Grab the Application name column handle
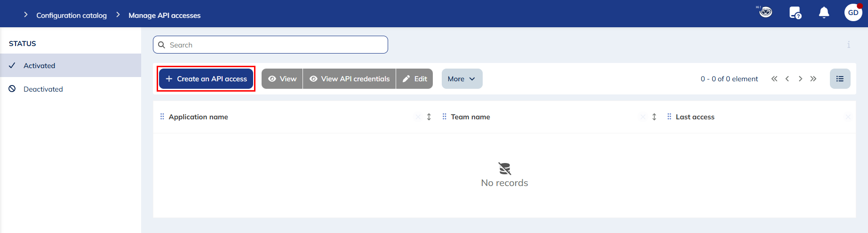This screenshot has height=233, width=868. tap(162, 116)
